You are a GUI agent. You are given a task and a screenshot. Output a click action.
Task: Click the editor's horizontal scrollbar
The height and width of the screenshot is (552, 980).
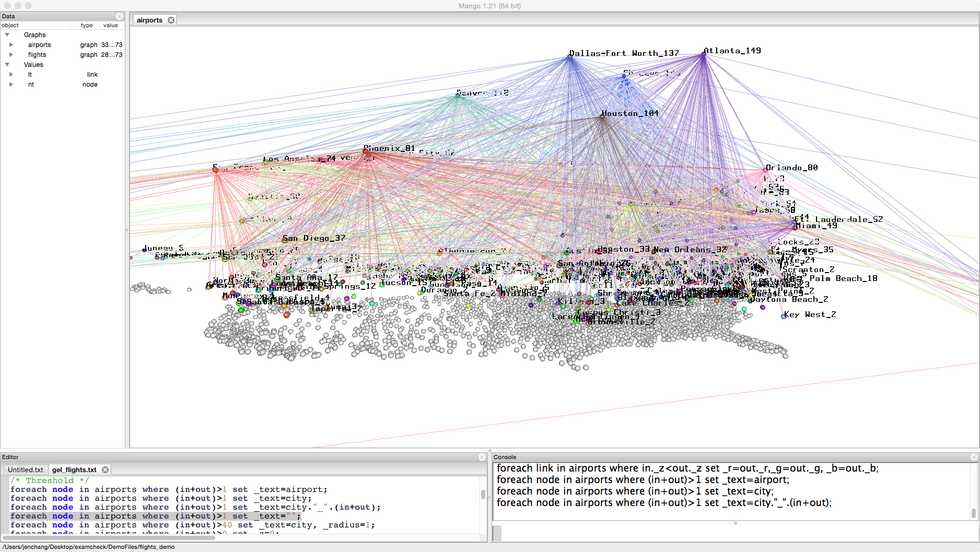[110, 537]
